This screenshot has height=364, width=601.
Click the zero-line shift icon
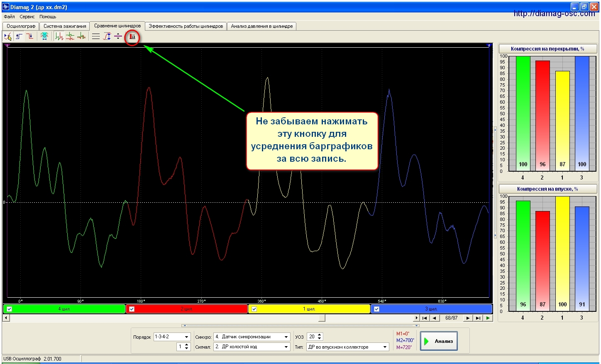pos(118,36)
